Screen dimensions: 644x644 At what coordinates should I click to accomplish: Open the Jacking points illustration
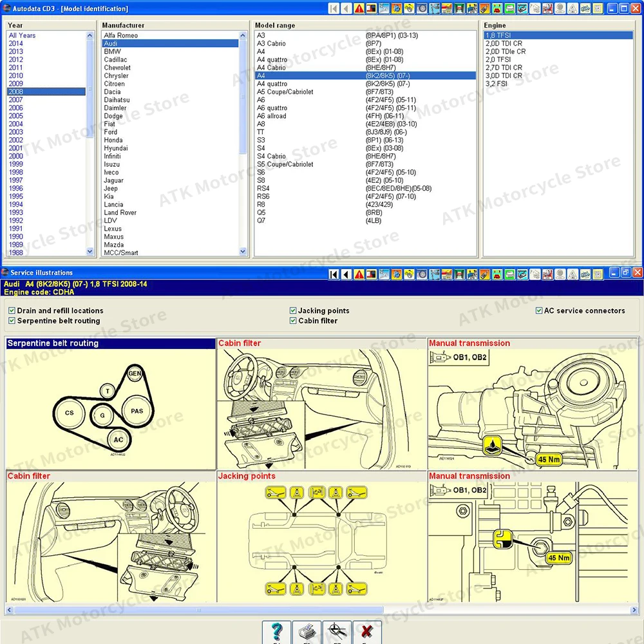pos(321,537)
